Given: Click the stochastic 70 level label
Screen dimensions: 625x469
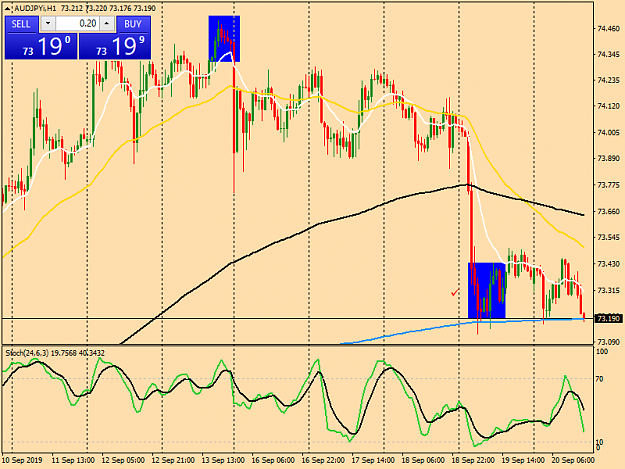Looking at the screenshot, I should tap(599, 379).
